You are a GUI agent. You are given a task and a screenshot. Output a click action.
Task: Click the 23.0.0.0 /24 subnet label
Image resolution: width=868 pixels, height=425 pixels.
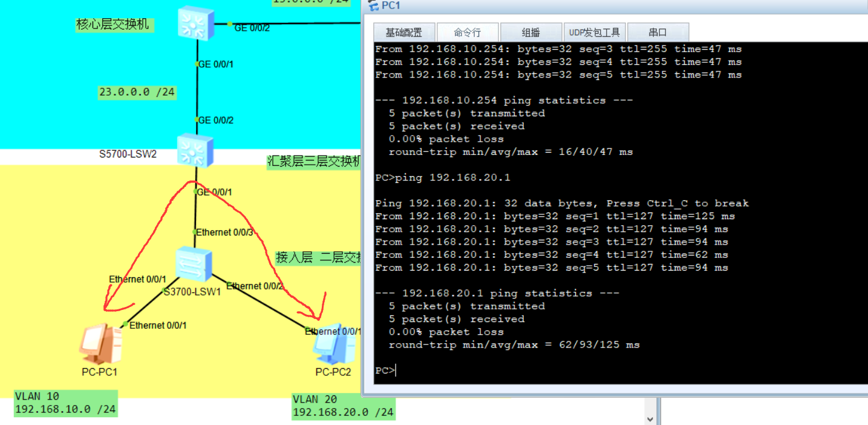[137, 92]
